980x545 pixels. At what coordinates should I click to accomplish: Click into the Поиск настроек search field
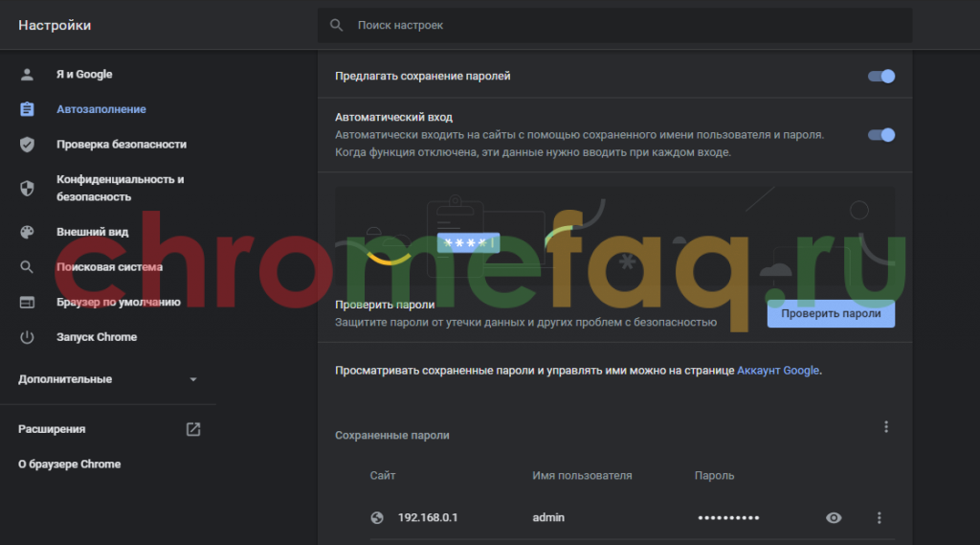point(612,25)
